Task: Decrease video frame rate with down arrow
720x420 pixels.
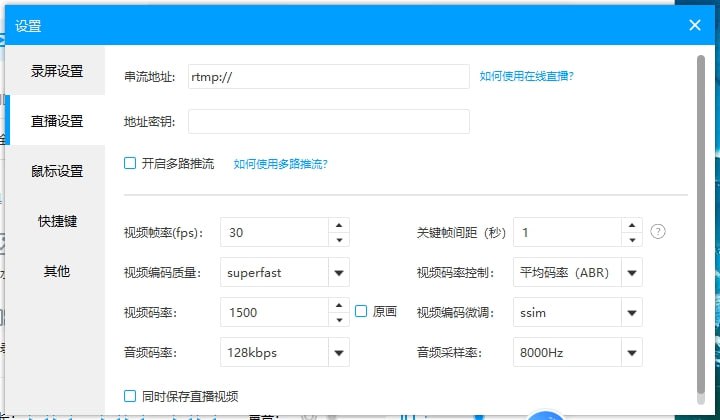Action: [339, 240]
